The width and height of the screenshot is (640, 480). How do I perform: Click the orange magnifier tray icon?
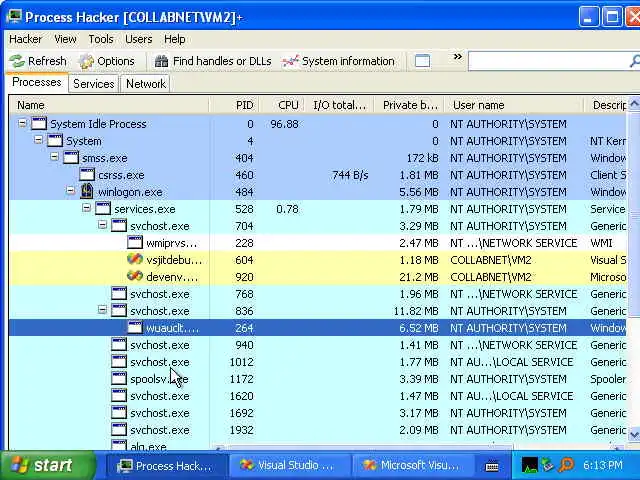tap(566, 464)
